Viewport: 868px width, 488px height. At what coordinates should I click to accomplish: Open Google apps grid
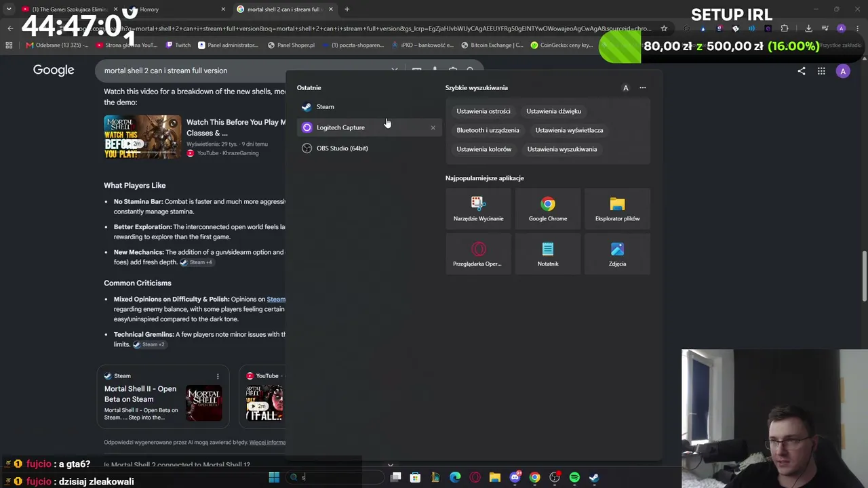821,70
